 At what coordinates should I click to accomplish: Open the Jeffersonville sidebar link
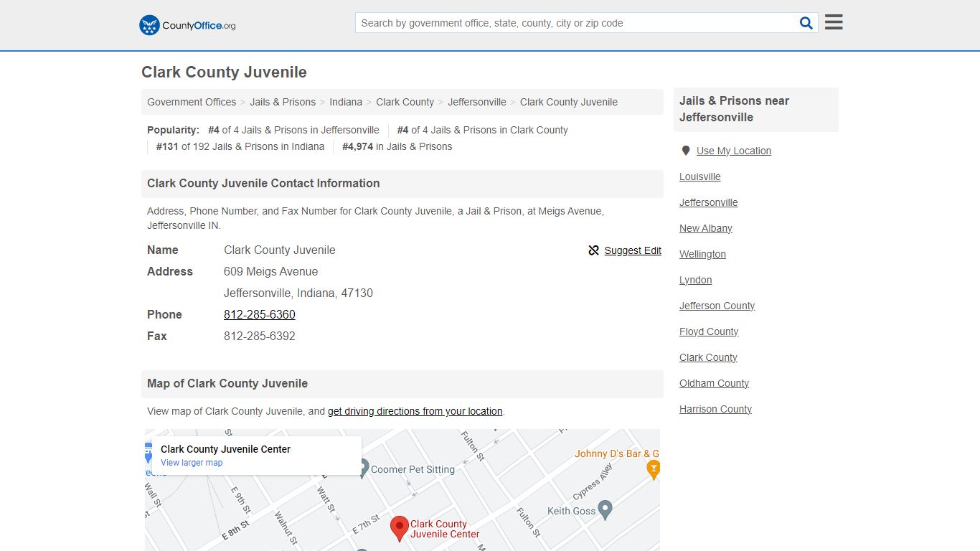(x=709, y=202)
